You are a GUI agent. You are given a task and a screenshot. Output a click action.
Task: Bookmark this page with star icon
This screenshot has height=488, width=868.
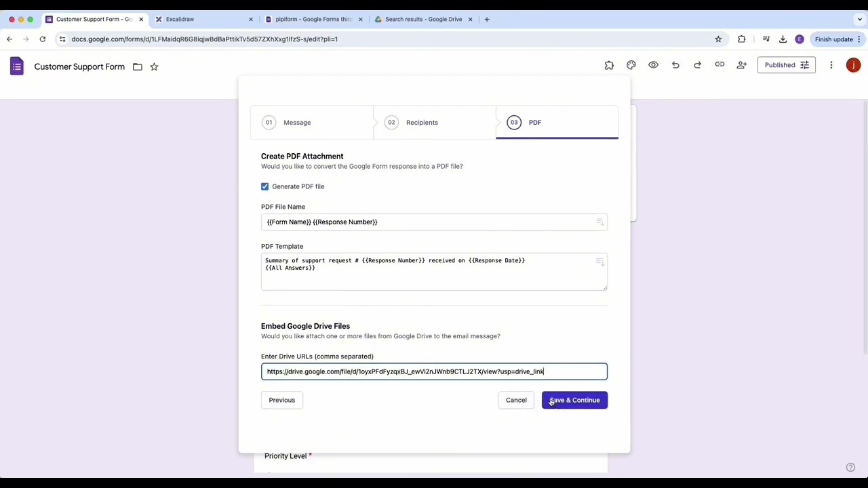(x=718, y=39)
